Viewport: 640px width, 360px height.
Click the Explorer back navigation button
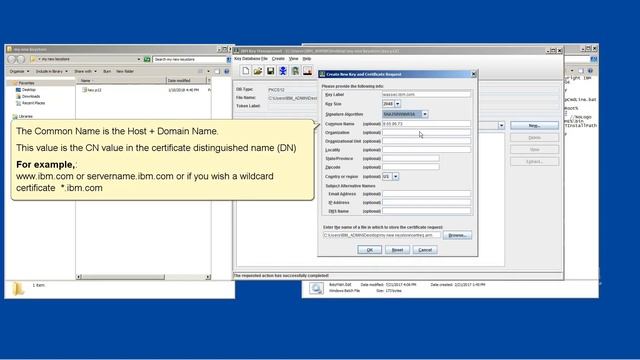[x=11, y=60]
